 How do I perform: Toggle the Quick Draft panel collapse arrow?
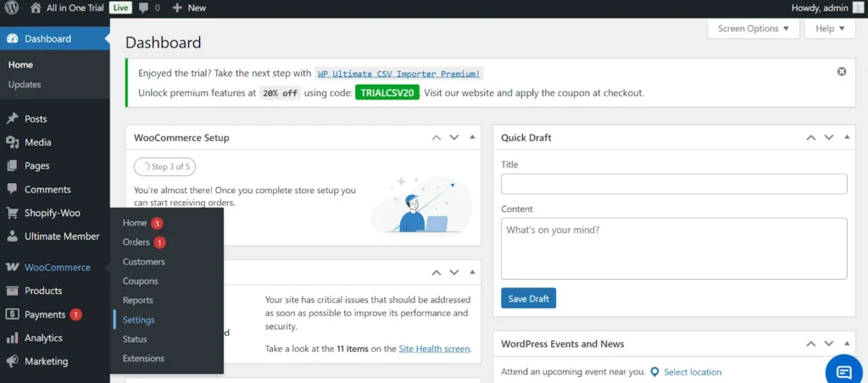847,137
